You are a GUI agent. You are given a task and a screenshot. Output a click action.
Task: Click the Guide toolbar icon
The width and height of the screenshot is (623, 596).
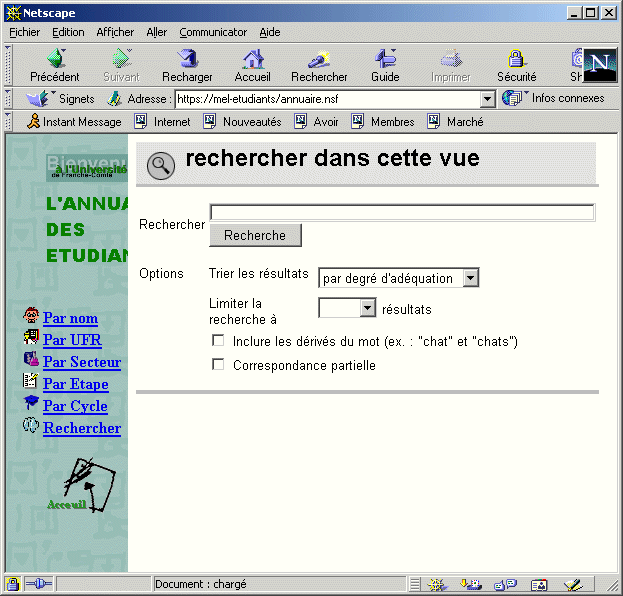click(385, 60)
